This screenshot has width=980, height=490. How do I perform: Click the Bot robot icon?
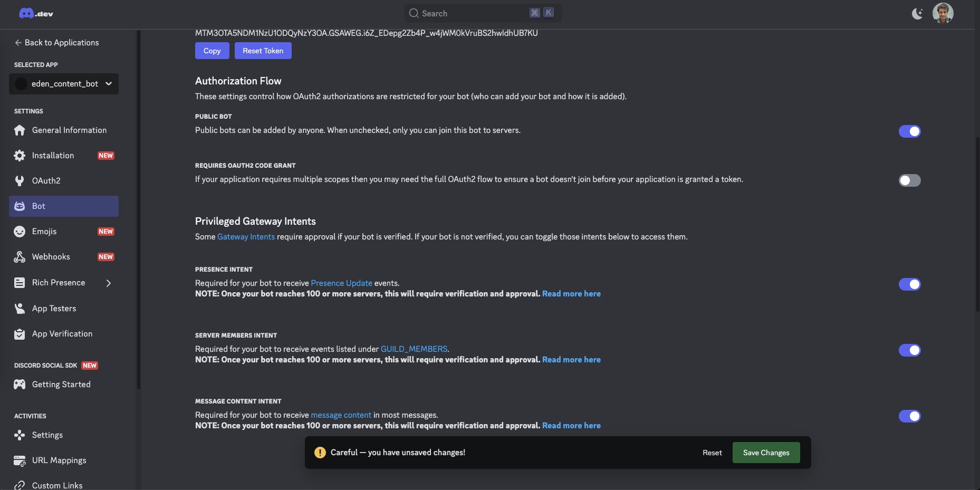tap(20, 206)
